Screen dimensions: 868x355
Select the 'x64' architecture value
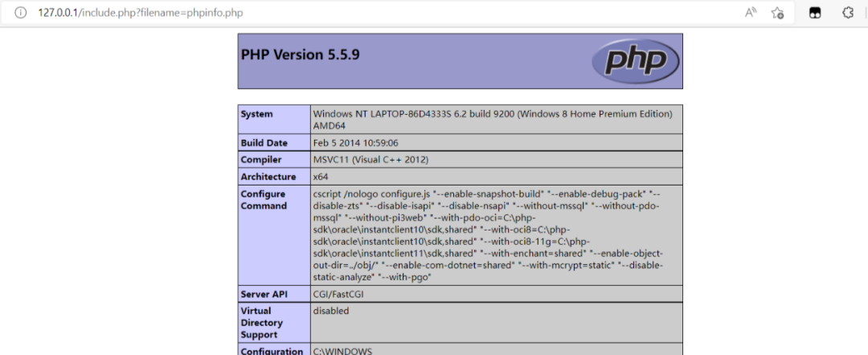(321, 177)
